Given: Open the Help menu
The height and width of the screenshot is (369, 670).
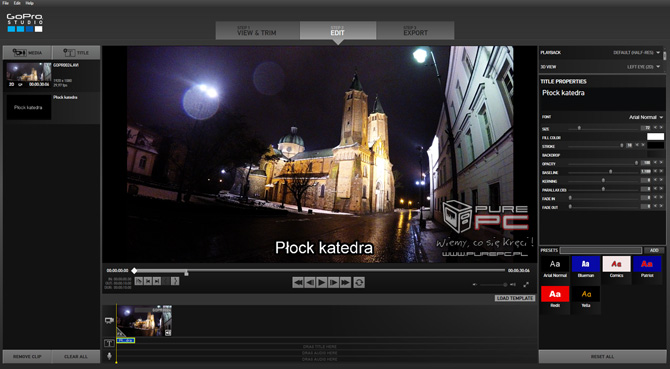Looking at the screenshot, I should tap(29, 3).
